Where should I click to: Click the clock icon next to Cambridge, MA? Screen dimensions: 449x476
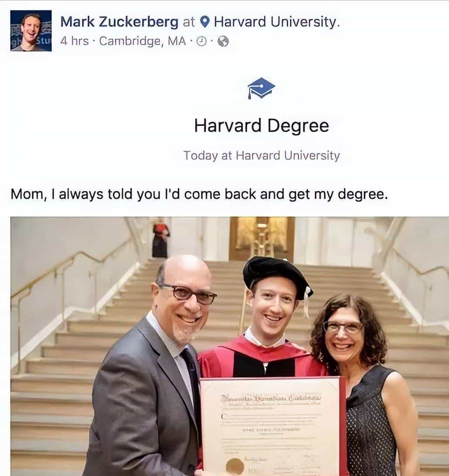pos(201,42)
